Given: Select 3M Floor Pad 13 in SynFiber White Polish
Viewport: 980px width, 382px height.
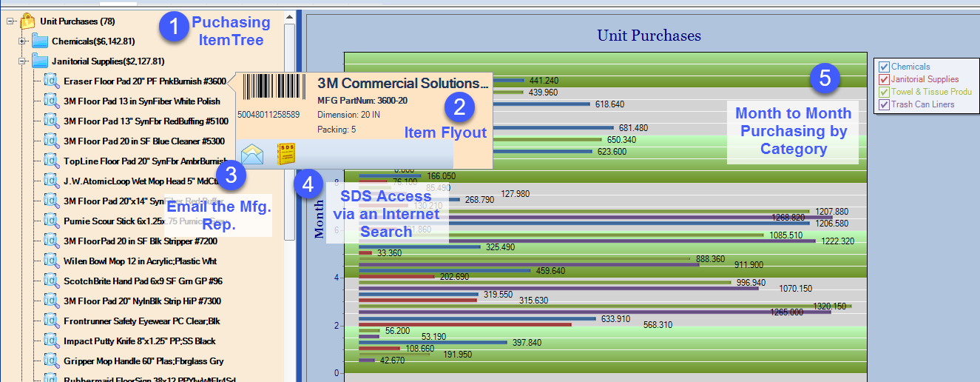Looking at the screenshot, I should (x=141, y=101).
